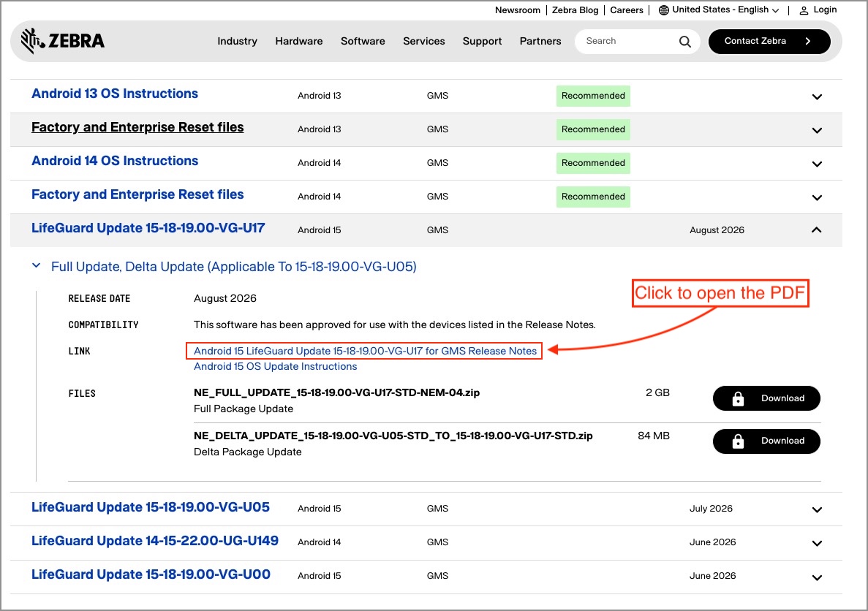The height and width of the screenshot is (611, 868).
Task: Expand the Android 13 OS Instructions row chevron
Action: tap(817, 97)
